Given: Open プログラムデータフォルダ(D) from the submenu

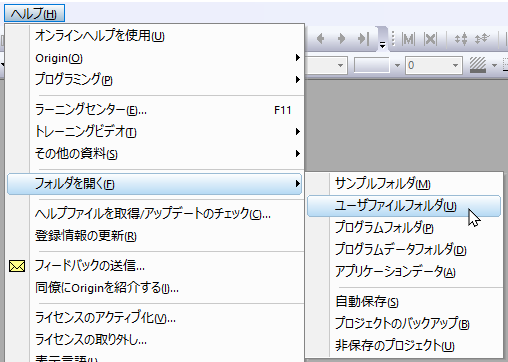Looking at the screenshot, I should pyautogui.click(x=404, y=250).
